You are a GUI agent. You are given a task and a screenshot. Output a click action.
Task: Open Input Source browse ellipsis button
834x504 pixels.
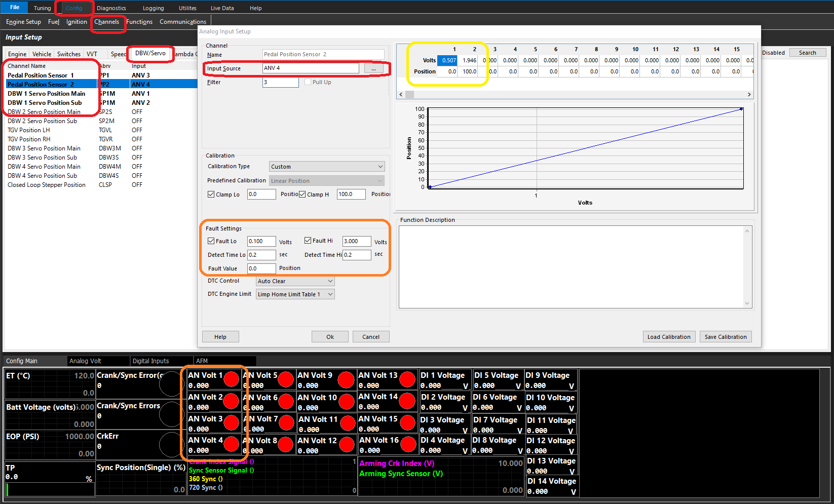[374, 68]
